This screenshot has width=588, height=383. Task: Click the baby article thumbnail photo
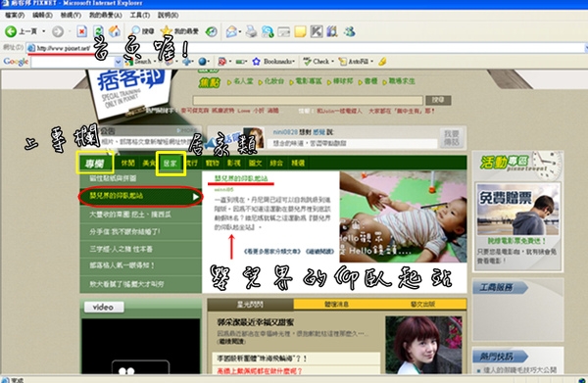(403, 216)
